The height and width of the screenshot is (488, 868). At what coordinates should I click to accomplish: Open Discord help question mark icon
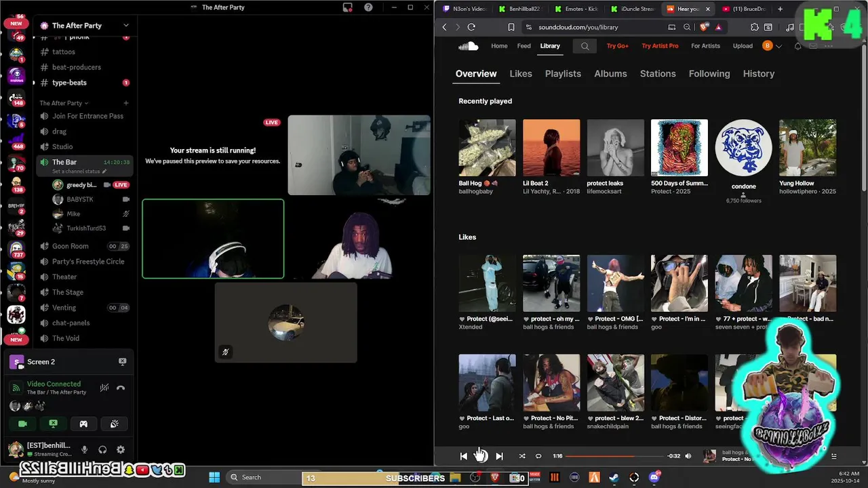(x=368, y=7)
